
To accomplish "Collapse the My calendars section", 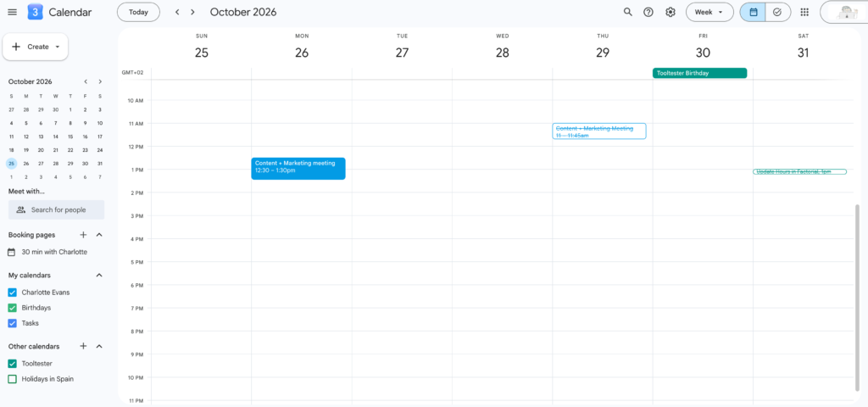I will tap(100, 276).
